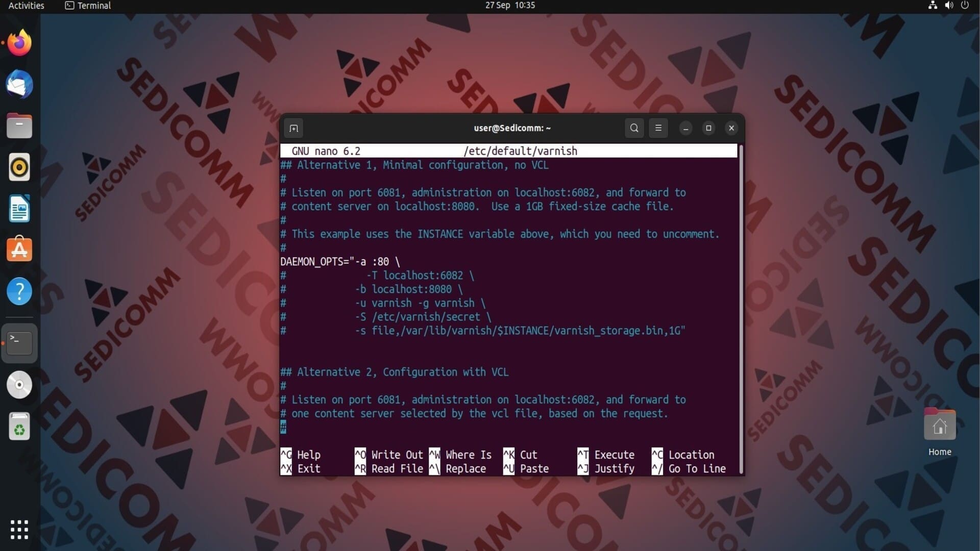
Task: Open Firefox from the dock
Action: click(x=19, y=43)
